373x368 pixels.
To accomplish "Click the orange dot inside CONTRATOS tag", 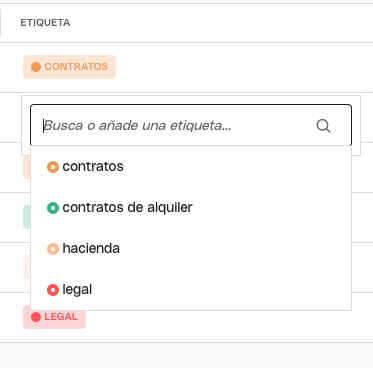I will (x=36, y=67).
